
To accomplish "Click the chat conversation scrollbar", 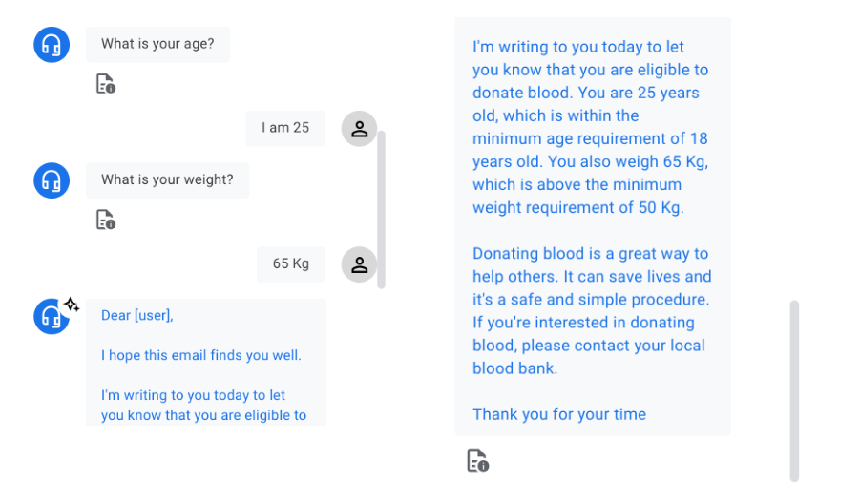I will tap(382, 208).
